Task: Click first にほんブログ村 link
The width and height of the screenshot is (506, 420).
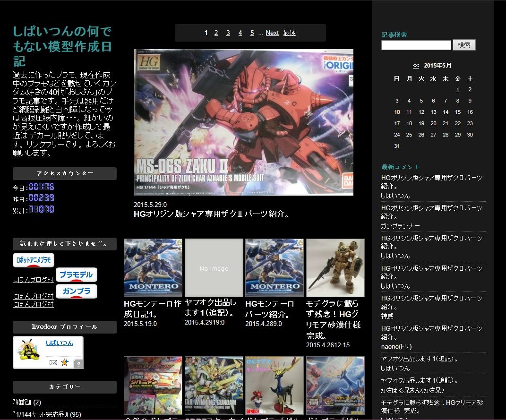Action: pyautogui.click(x=33, y=280)
